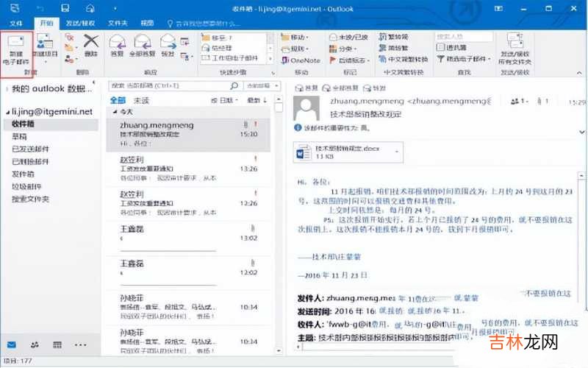
Task: Click the Delete (删除) icon in ribbon
Action: (90, 45)
